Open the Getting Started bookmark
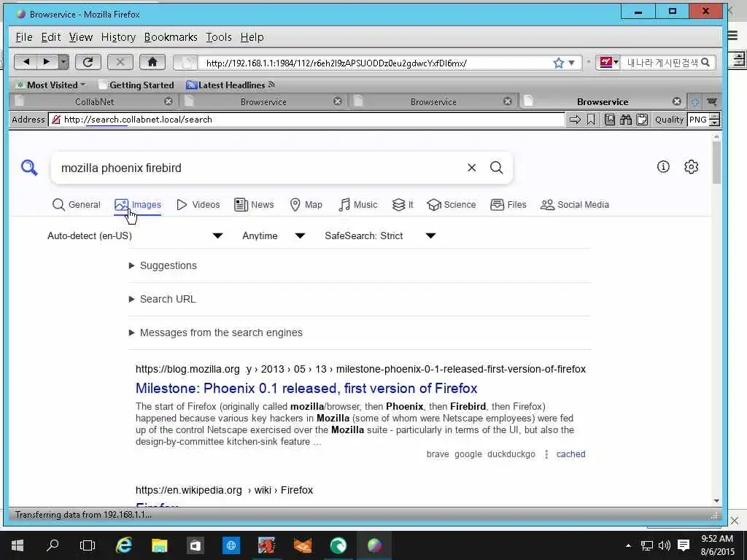Screen dimensions: 747x560 point(136,85)
